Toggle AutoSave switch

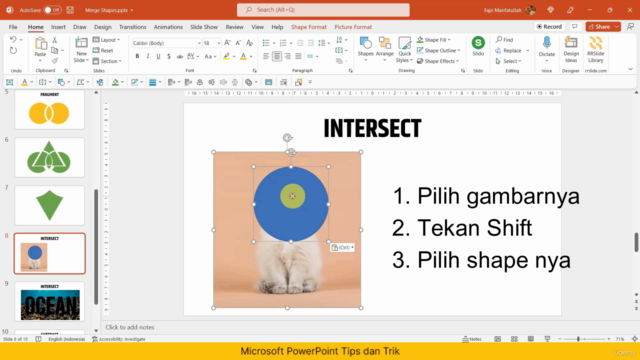(52, 10)
